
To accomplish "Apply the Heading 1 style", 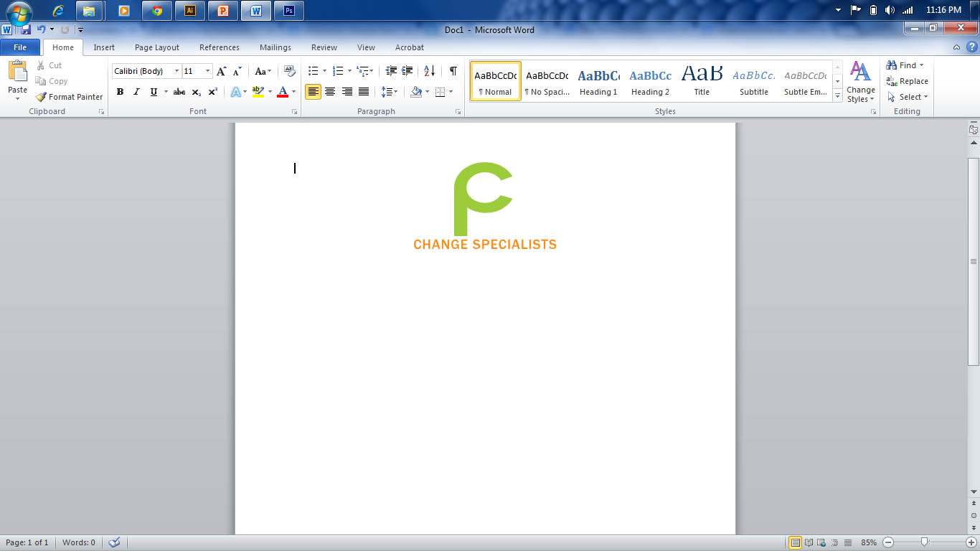I will 599,81.
